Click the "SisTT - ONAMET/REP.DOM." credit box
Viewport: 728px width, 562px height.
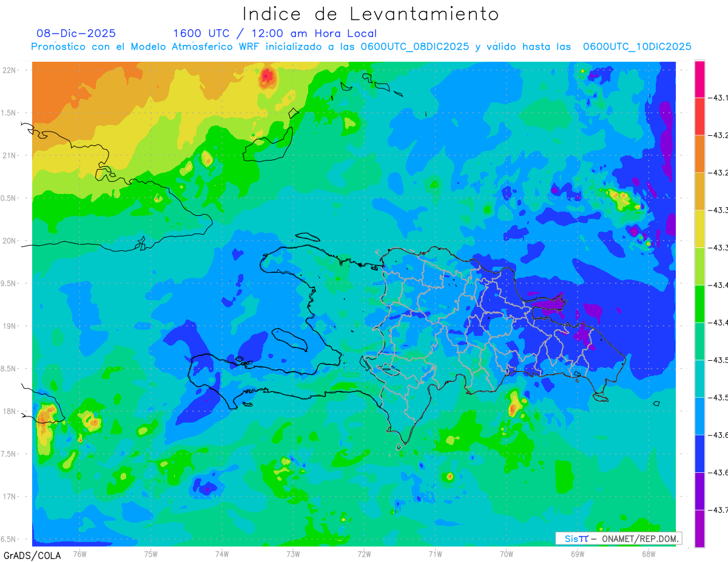click(x=618, y=538)
